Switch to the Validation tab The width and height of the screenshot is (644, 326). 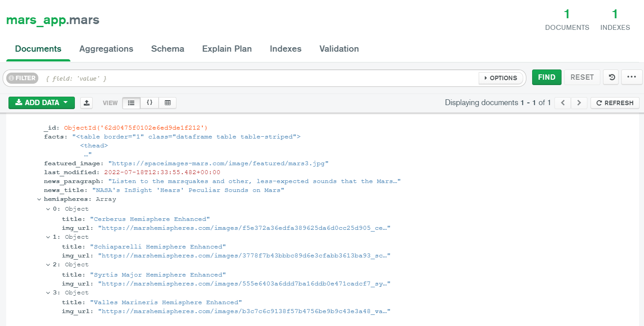[x=339, y=49]
